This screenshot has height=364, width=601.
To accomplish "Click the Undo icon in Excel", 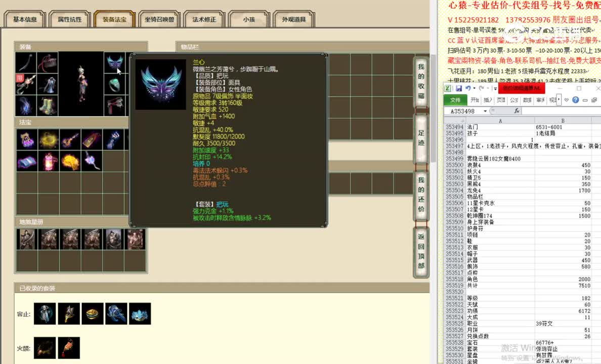I will [468, 88].
